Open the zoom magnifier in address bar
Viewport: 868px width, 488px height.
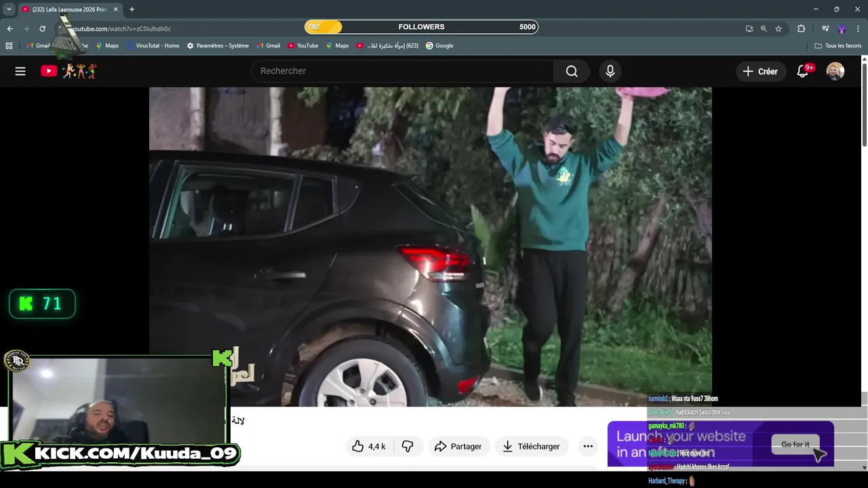pos(764,28)
